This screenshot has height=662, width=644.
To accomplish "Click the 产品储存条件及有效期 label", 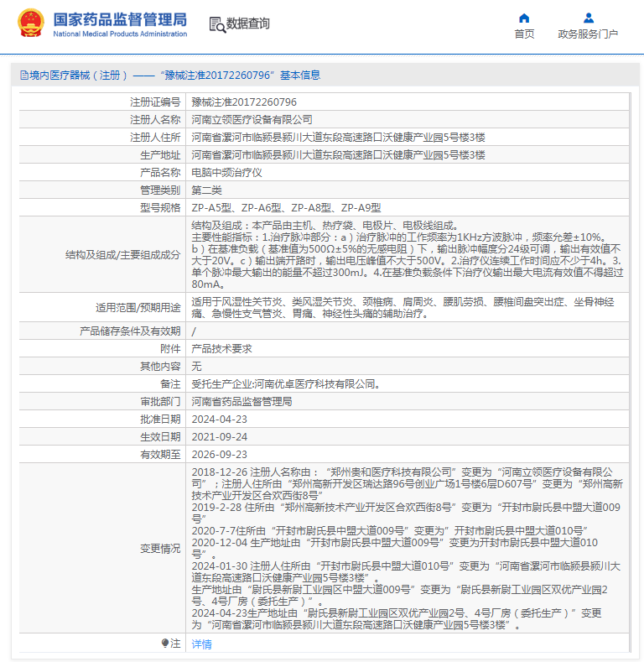I will (x=130, y=331).
